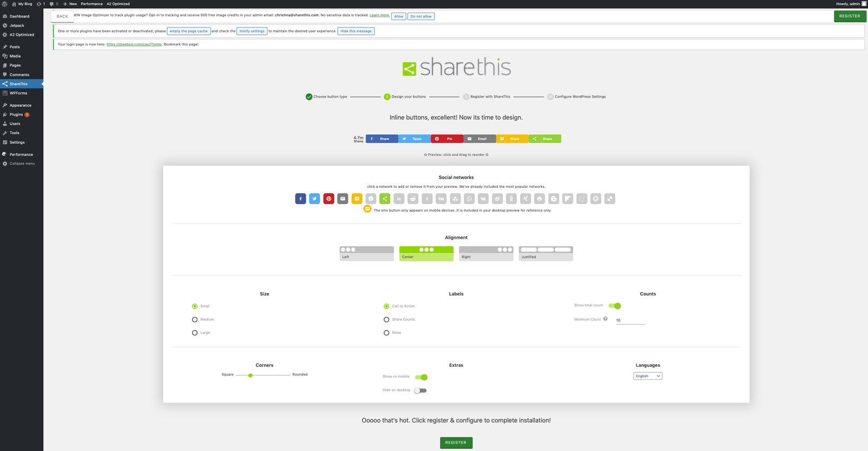The width and height of the screenshot is (868, 451).
Task: Add the Reddit network icon
Action: (x=413, y=199)
